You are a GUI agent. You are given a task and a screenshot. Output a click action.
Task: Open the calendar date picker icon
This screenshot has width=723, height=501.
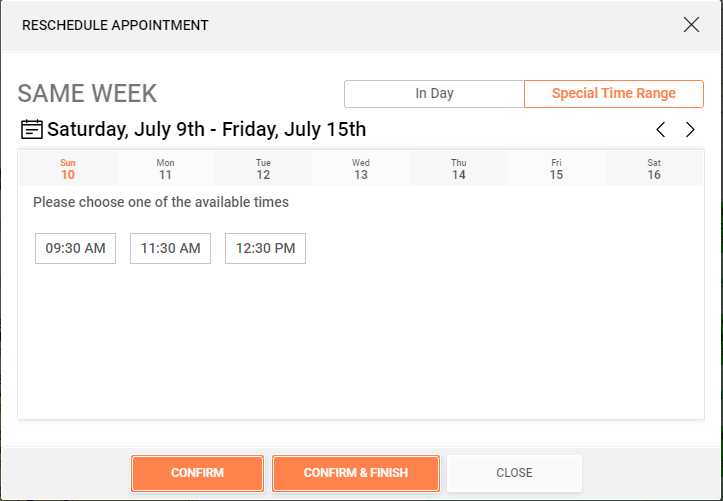(x=32, y=130)
